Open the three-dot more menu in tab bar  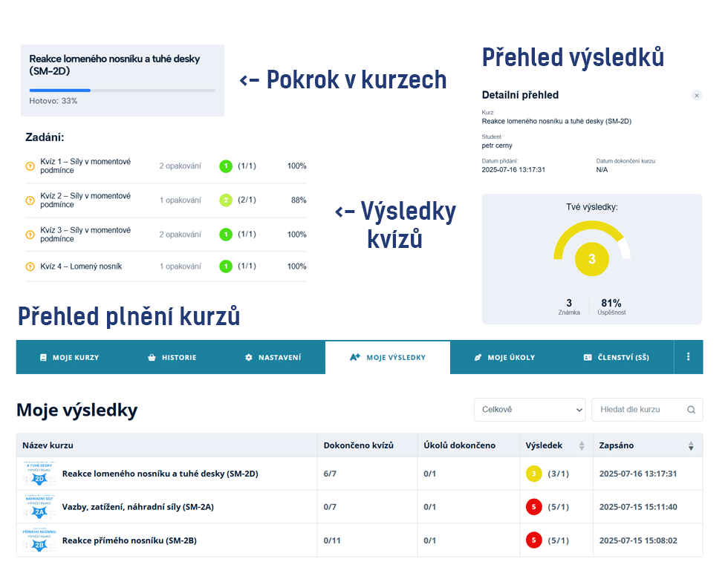(x=688, y=357)
